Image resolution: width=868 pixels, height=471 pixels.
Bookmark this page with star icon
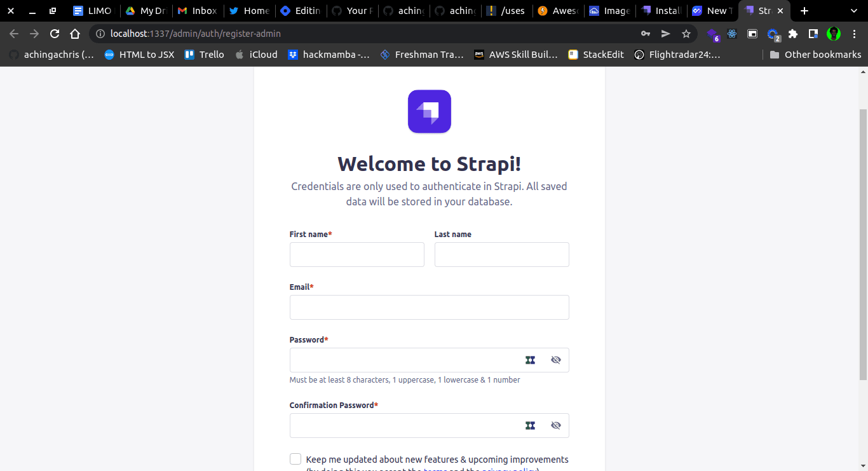(686, 34)
